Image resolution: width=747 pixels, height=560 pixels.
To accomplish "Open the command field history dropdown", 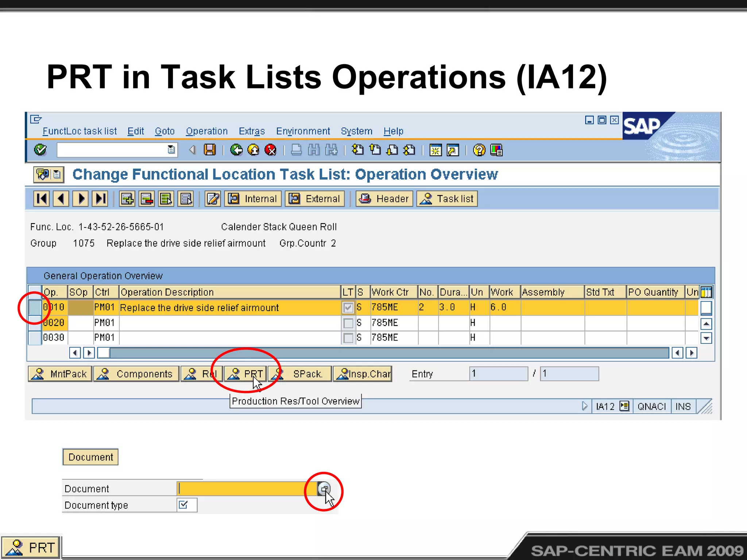I will point(171,149).
